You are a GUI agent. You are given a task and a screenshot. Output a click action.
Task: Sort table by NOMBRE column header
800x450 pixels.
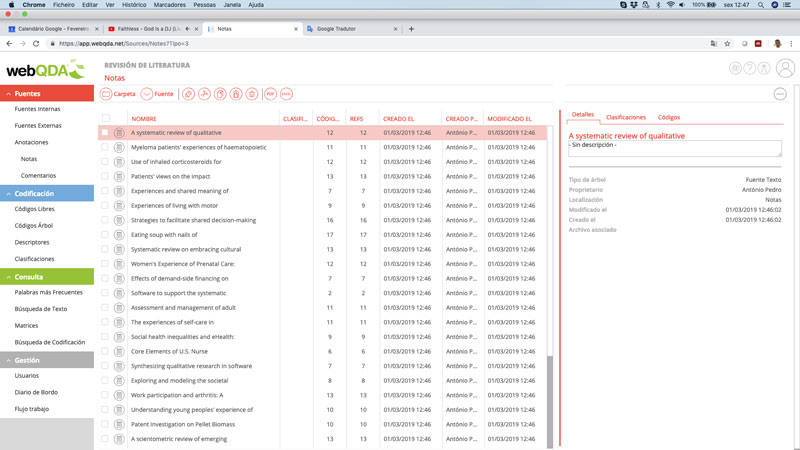click(x=144, y=119)
